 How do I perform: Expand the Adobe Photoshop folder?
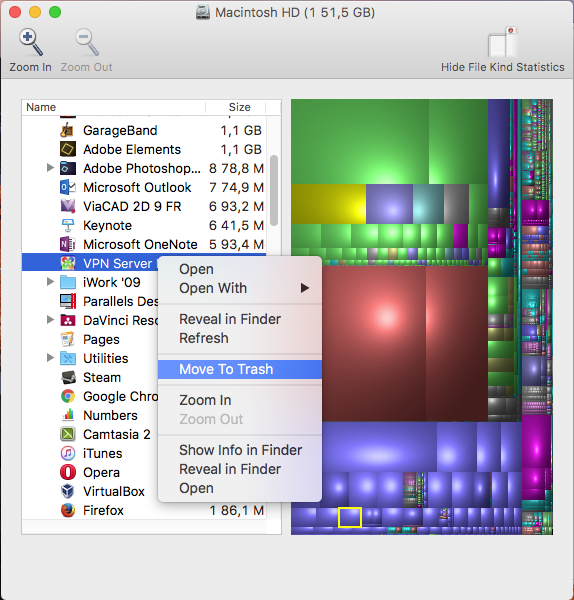[50, 168]
